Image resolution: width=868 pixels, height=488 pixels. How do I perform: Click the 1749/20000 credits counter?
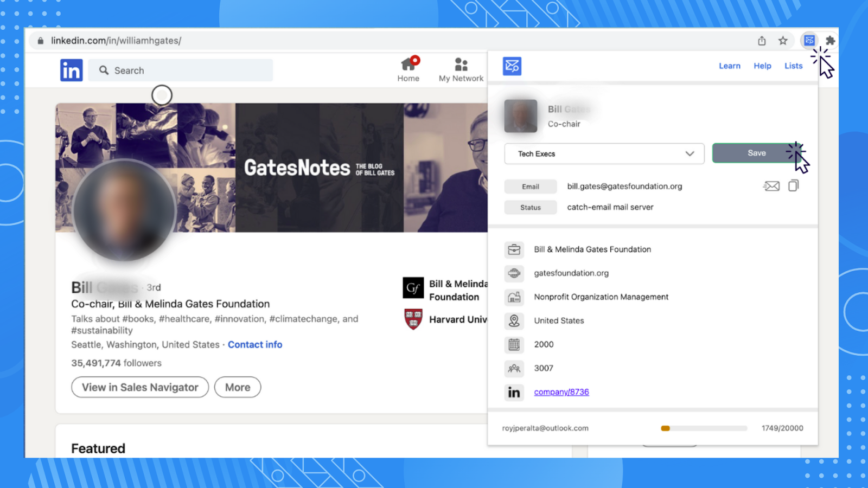(x=782, y=428)
